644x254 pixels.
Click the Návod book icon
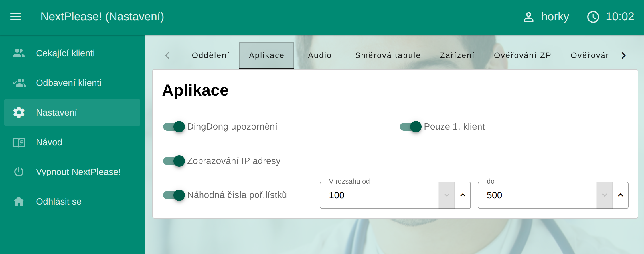pos(19,142)
